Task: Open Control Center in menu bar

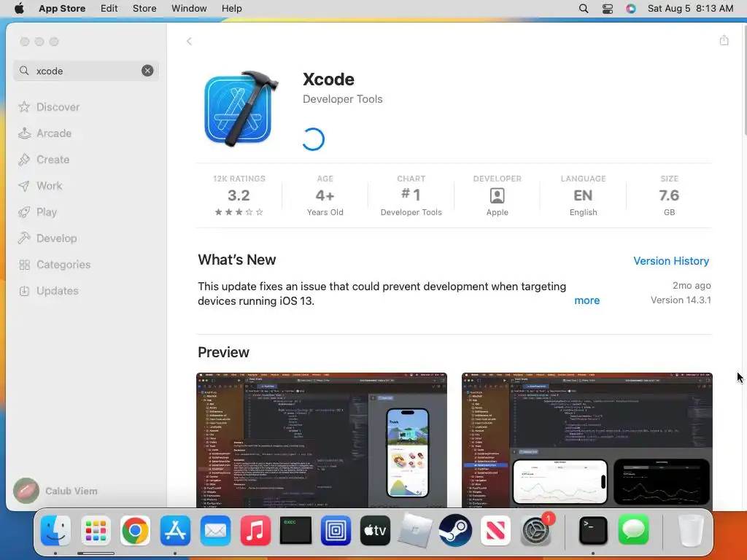Action: pyautogui.click(x=608, y=8)
